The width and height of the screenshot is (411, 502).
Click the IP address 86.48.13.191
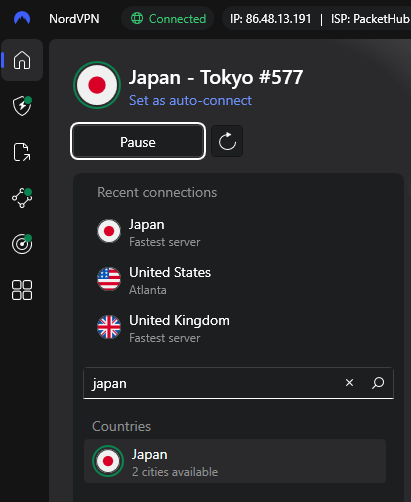(270, 19)
